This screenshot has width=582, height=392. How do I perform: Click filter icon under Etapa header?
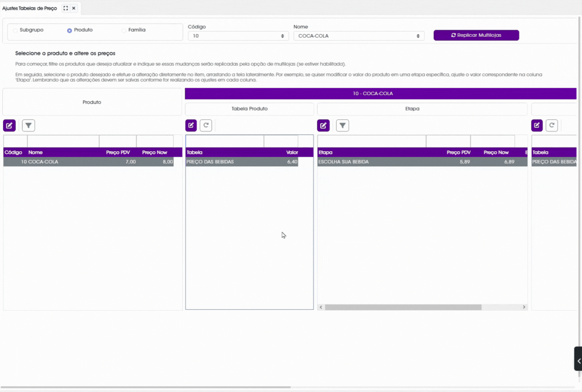tap(343, 125)
